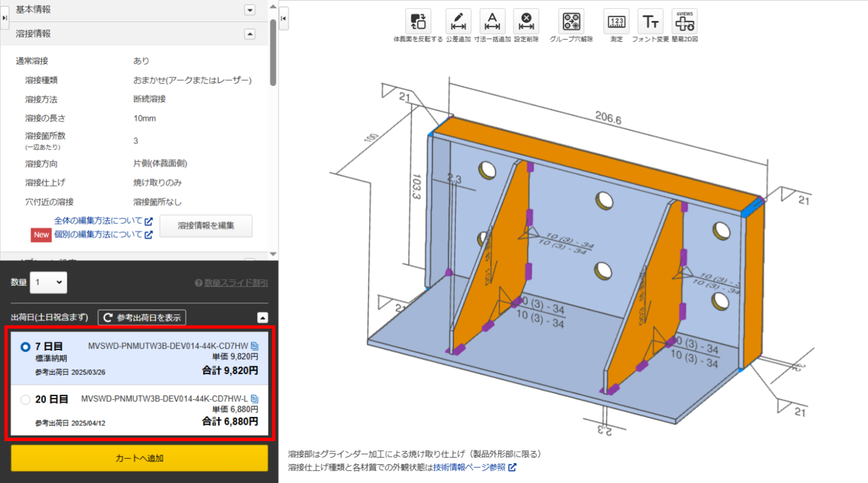The width and height of the screenshot is (868, 483).
Task: Collapse the 出荷日 shipping date panel
Action: click(263, 317)
